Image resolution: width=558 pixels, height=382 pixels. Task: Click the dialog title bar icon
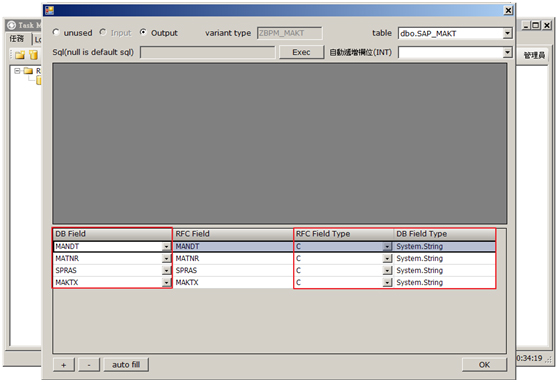coord(49,10)
